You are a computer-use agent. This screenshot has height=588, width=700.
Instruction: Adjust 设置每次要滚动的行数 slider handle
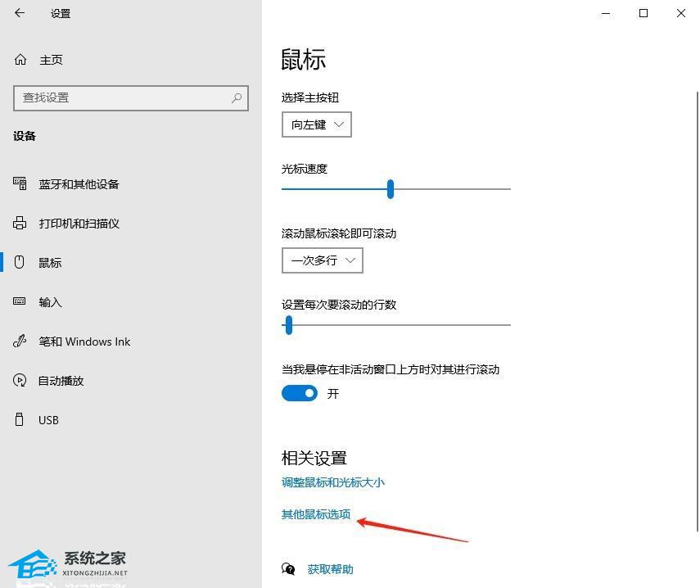point(289,325)
